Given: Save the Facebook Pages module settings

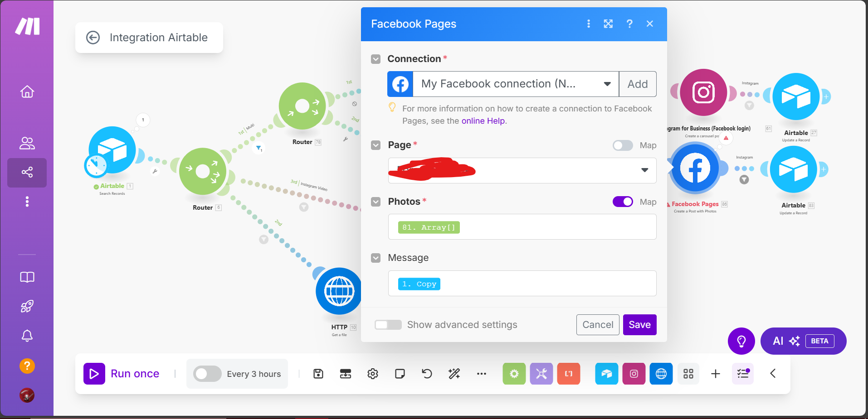Looking at the screenshot, I should coord(639,325).
